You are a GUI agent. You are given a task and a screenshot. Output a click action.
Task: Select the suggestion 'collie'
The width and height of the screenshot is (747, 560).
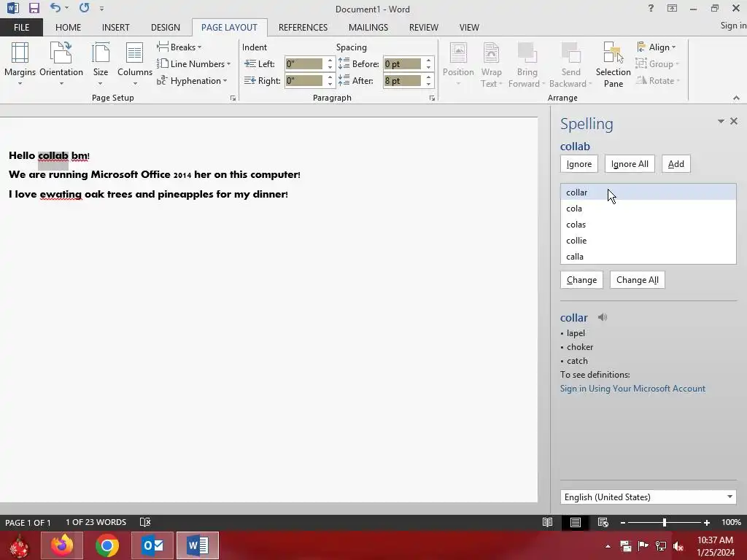point(648,241)
